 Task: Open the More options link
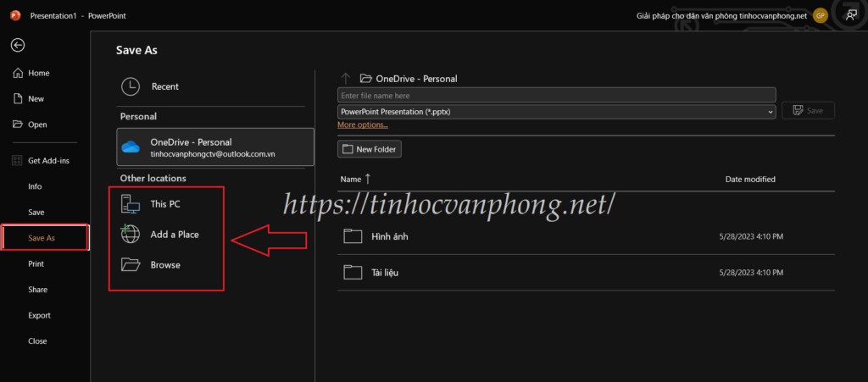pos(363,125)
